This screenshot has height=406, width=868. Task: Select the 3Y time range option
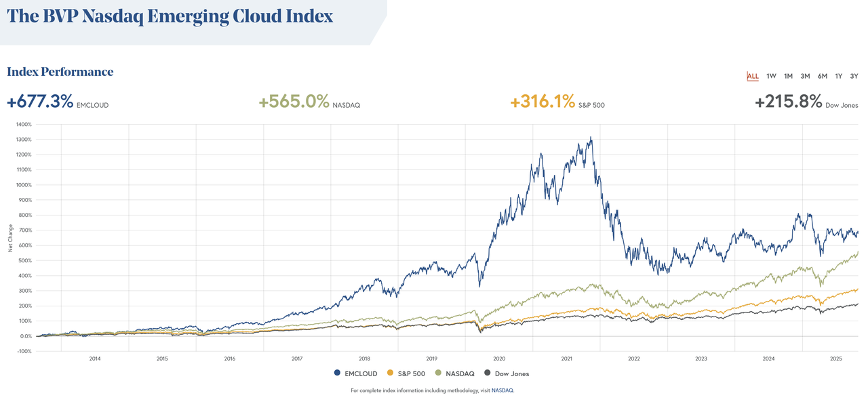pyautogui.click(x=854, y=76)
